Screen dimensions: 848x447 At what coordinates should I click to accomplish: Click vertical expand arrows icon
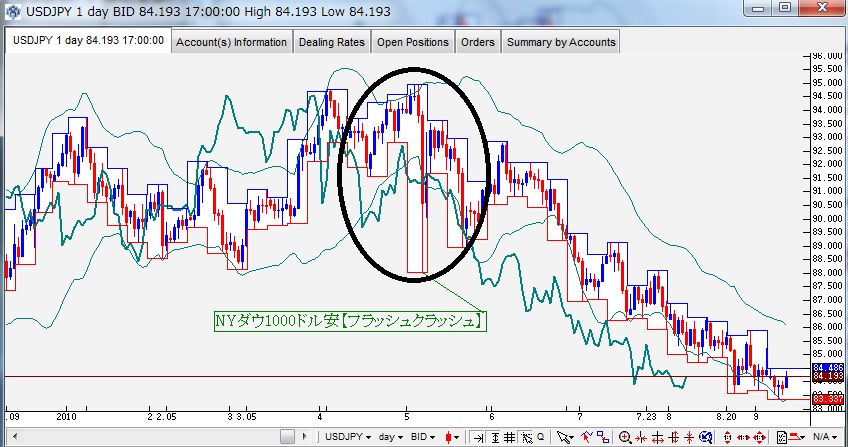click(673, 437)
